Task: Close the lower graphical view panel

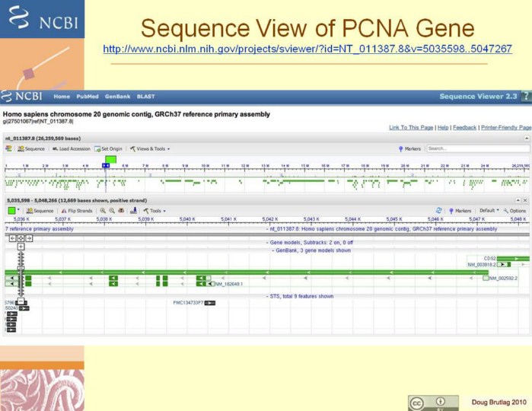Action: pyautogui.click(x=524, y=200)
